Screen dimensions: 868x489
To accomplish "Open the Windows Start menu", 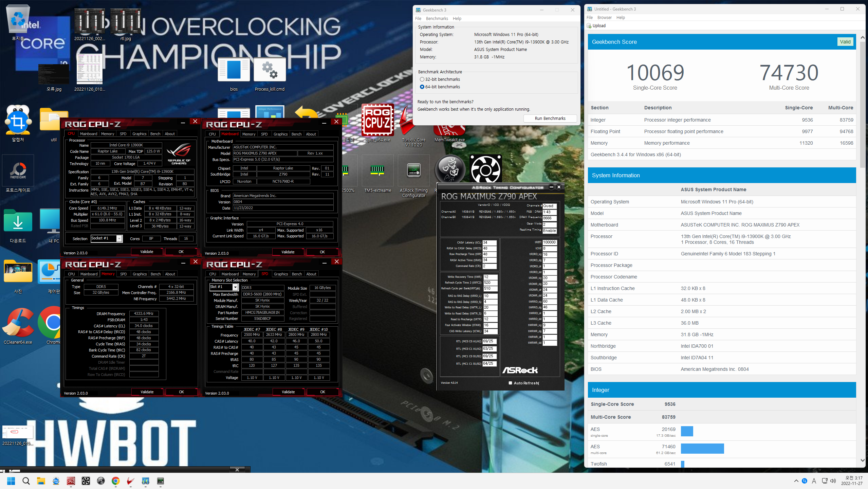I will [x=11, y=481].
